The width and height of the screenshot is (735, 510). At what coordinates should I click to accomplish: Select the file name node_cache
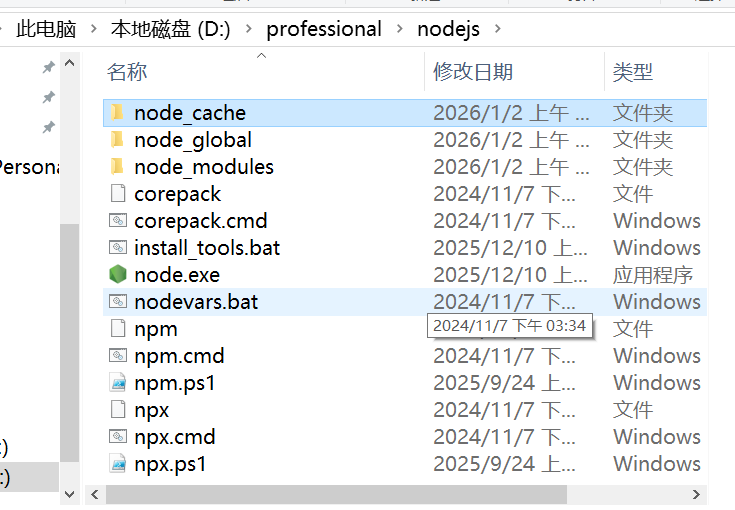(190, 113)
